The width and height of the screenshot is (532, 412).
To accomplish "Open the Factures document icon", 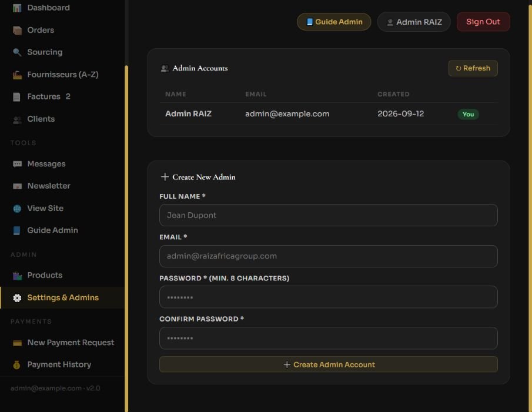I will (x=17, y=96).
